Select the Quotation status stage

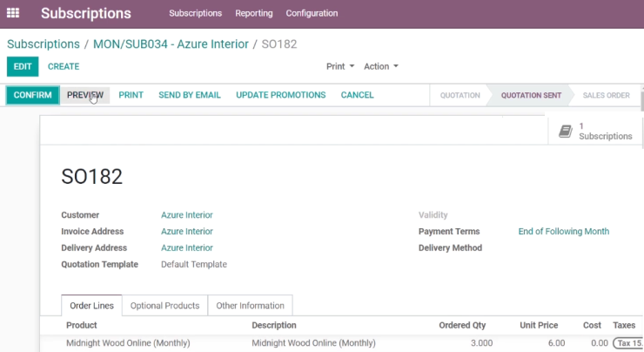(460, 95)
